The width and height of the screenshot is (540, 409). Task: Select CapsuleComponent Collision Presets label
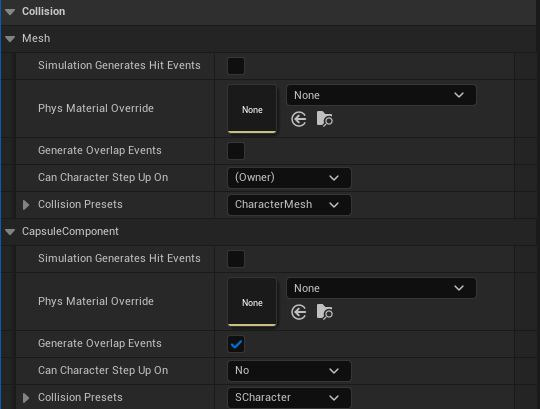pos(80,398)
